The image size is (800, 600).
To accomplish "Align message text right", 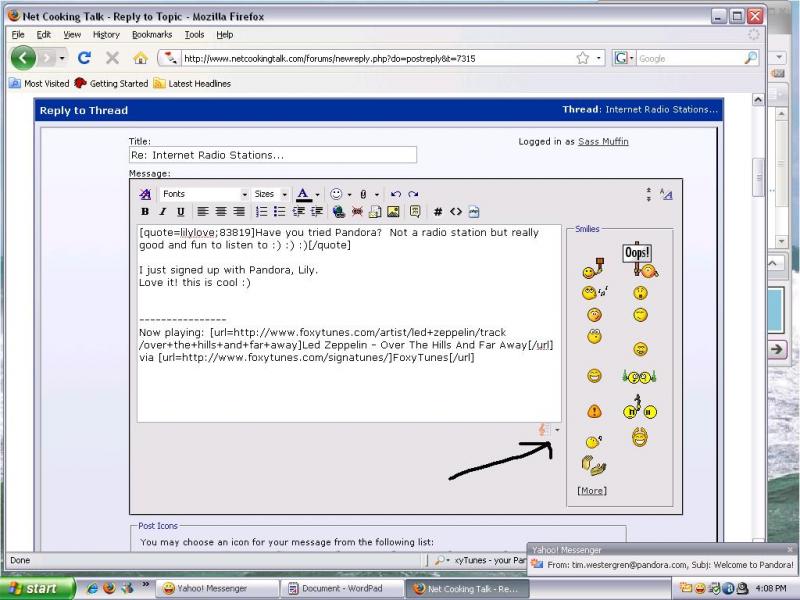I will pos(239,212).
